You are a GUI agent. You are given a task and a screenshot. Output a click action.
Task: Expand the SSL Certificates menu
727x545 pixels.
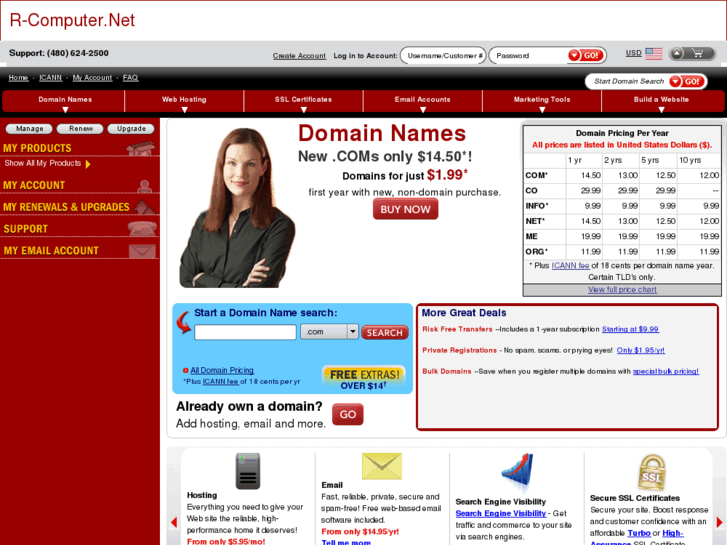click(303, 102)
